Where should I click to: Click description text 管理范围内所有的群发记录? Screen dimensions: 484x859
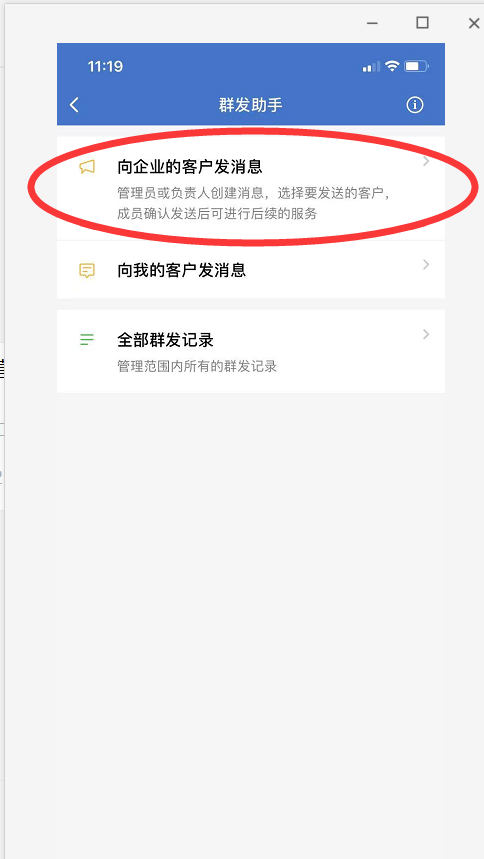[197, 366]
